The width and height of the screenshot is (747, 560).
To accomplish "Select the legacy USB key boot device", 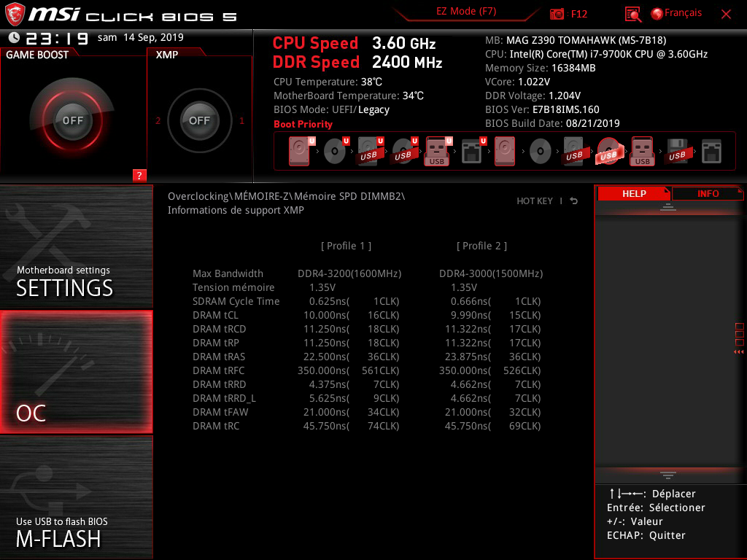I will click(643, 151).
